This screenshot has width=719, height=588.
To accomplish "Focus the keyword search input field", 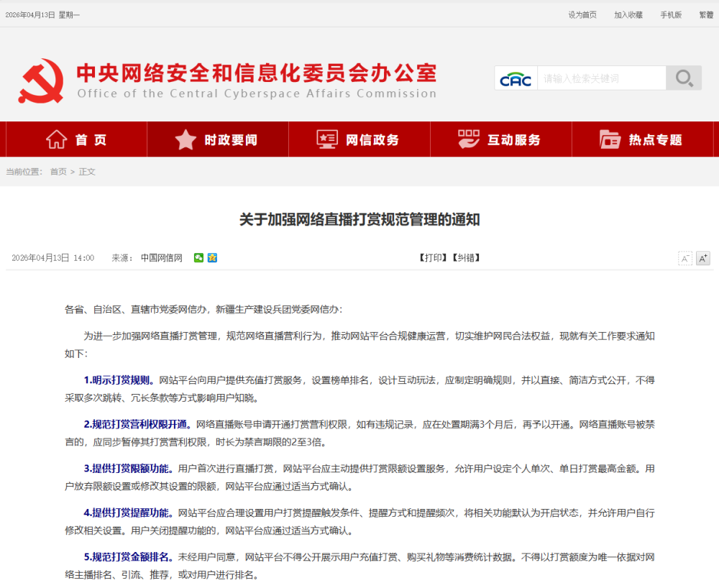I will (x=601, y=78).
